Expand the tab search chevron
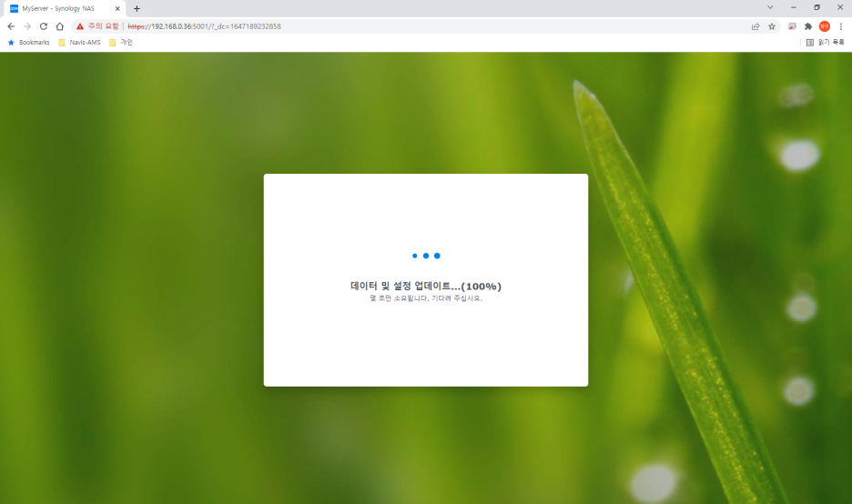The height and width of the screenshot is (504, 852). (x=770, y=7)
